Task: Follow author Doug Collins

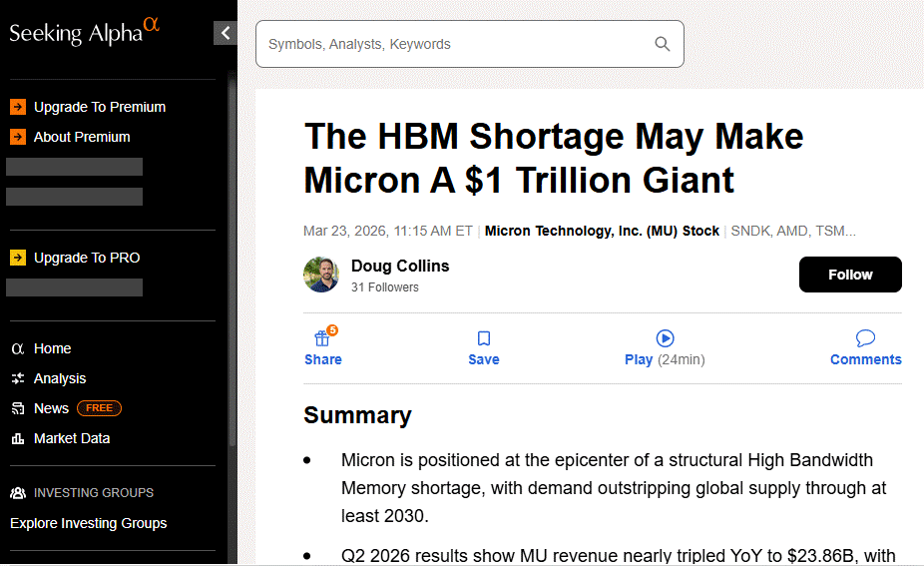Action: (850, 275)
